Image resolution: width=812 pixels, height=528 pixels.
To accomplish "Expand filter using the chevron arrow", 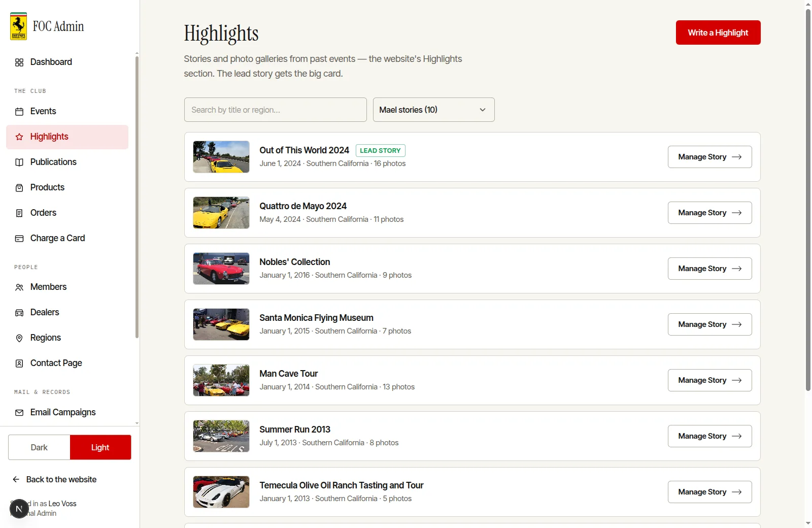I will point(483,110).
